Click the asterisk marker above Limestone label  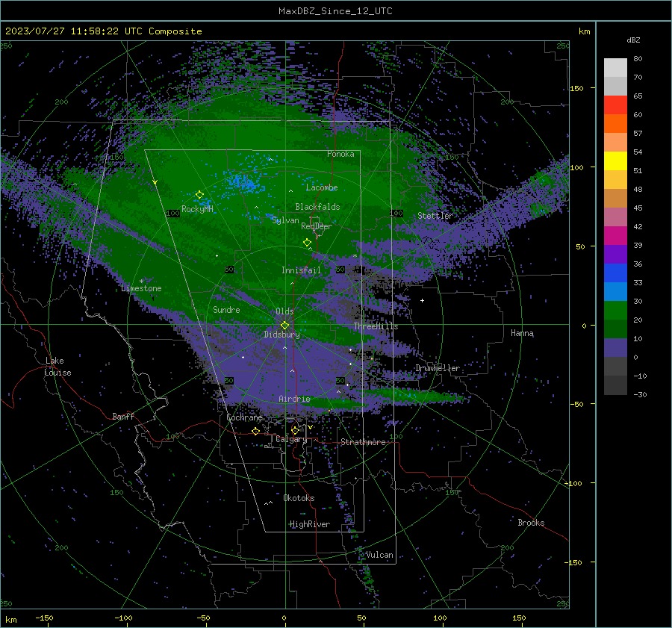click(x=141, y=282)
